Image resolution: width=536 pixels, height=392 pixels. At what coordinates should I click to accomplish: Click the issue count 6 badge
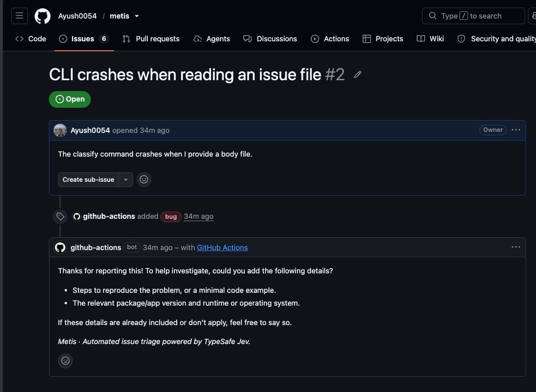tap(104, 38)
